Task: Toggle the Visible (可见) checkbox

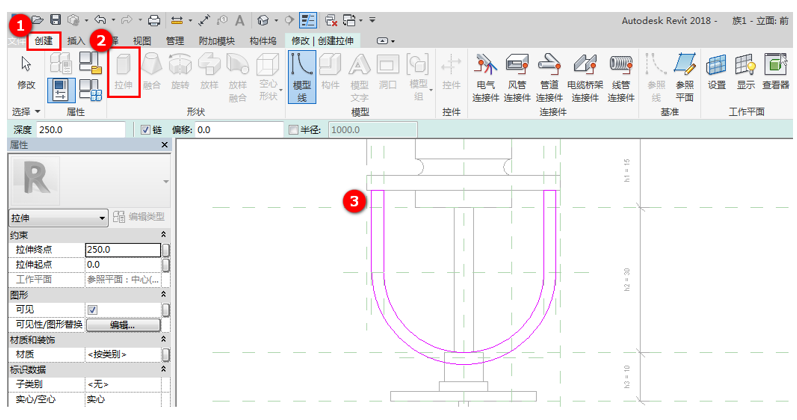Action: [93, 310]
